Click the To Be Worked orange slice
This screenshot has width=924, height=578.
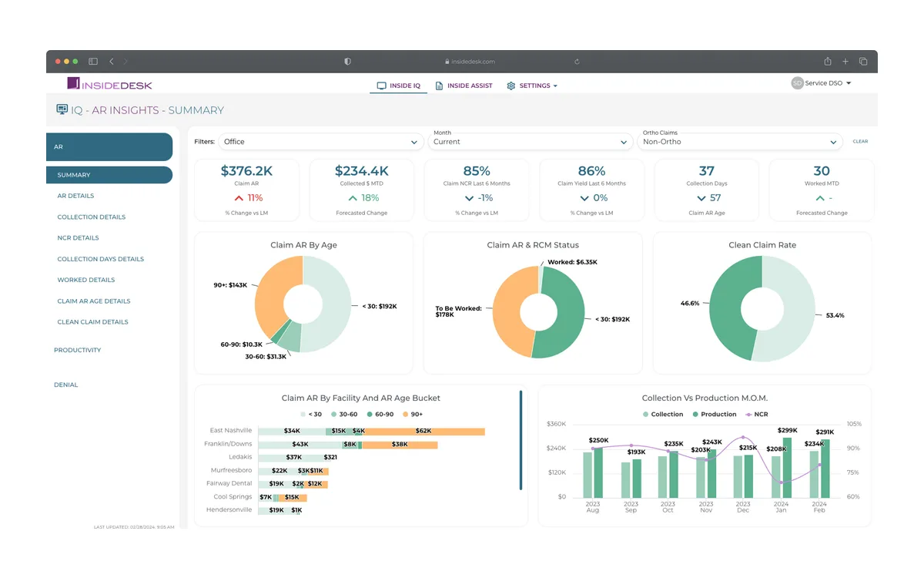pos(508,312)
